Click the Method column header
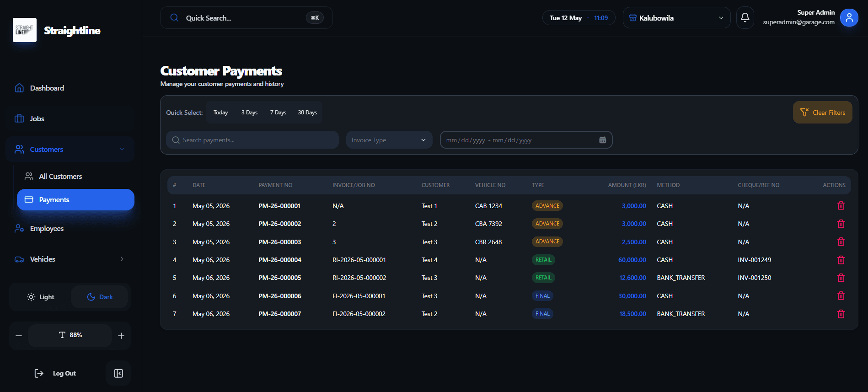 point(668,185)
